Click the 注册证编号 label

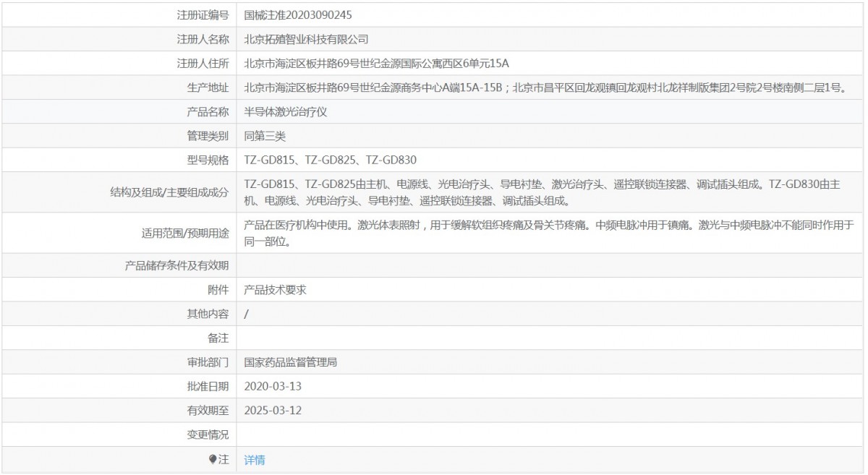203,14
